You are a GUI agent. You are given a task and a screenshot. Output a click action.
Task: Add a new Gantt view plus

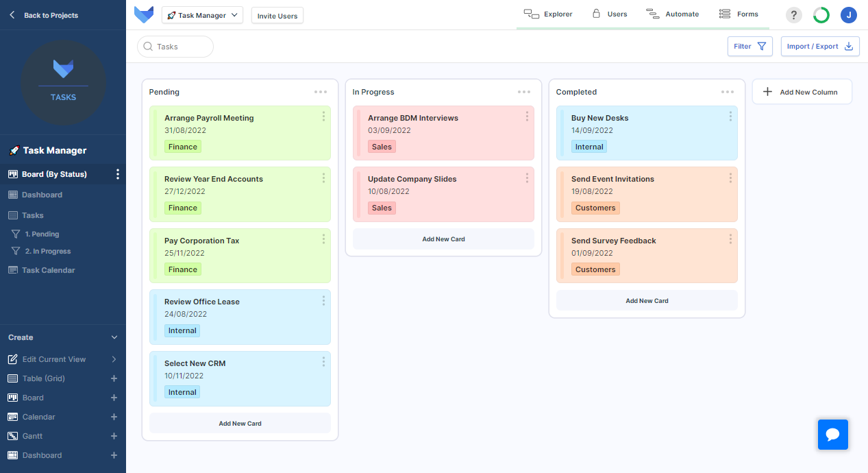point(114,436)
